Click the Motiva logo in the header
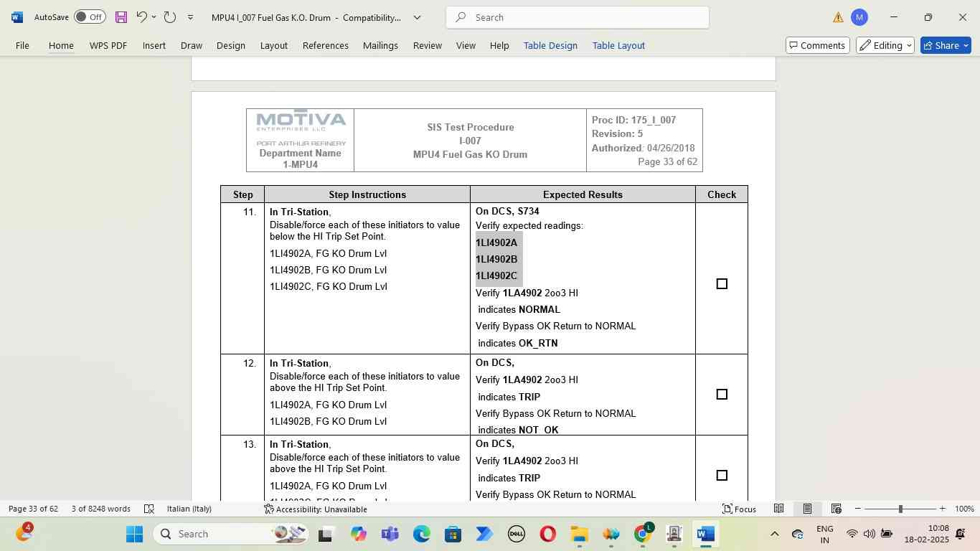This screenshot has width=980, height=551. (x=301, y=121)
